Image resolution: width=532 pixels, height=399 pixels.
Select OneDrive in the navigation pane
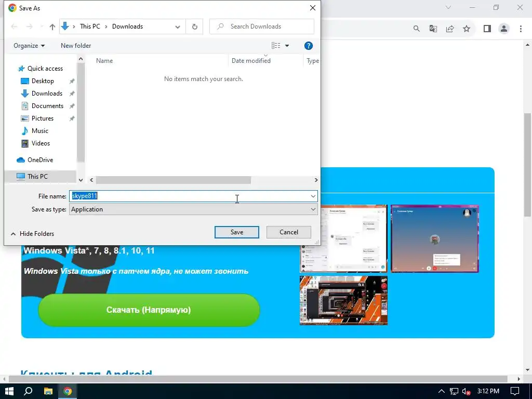[40, 160]
